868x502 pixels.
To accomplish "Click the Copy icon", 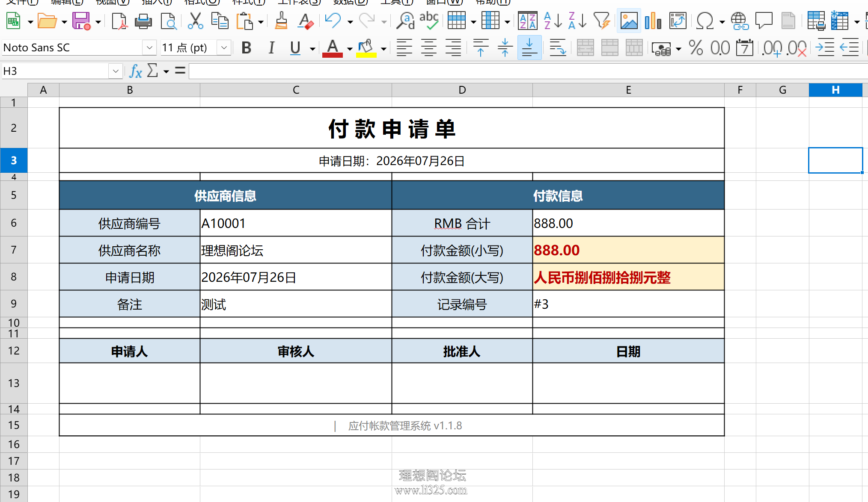I will [x=220, y=21].
